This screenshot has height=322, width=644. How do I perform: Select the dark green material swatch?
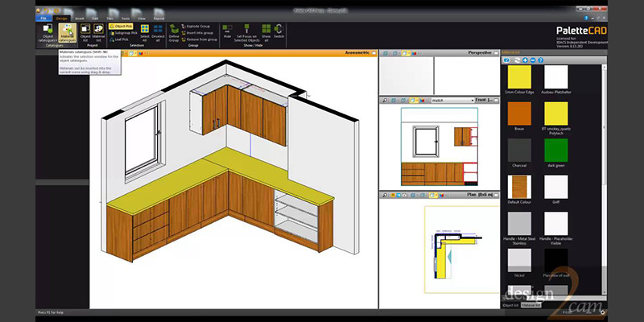pos(556,150)
